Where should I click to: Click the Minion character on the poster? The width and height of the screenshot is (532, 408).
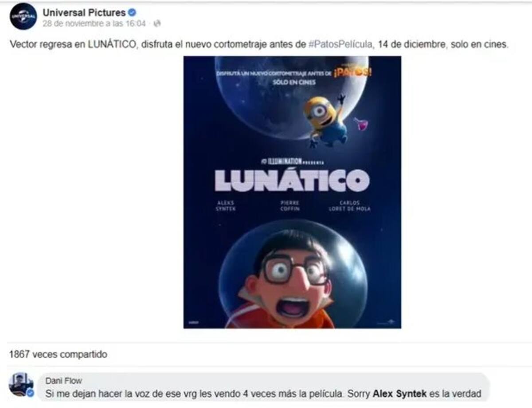[326, 120]
